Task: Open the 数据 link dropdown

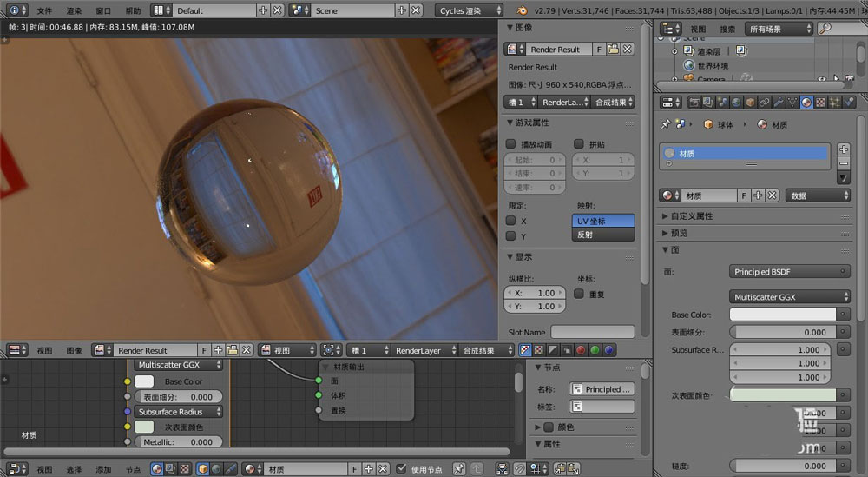Action: [x=818, y=195]
